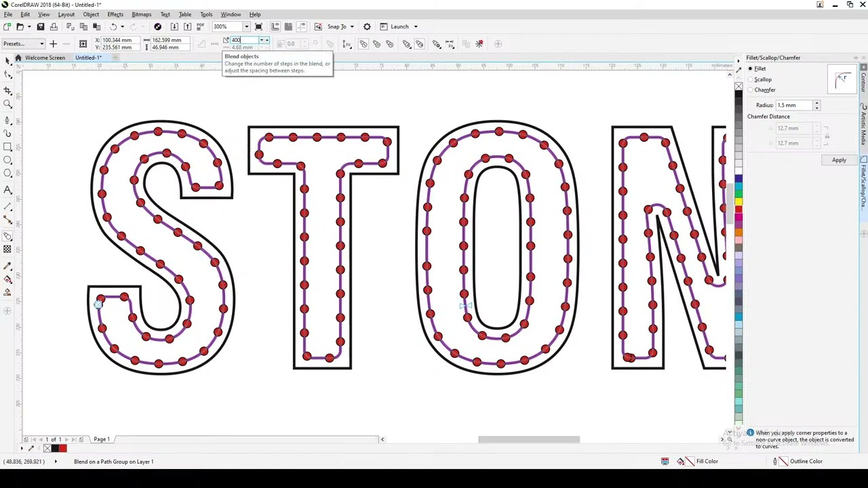Click the Print icon
The width and height of the screenshot is (868, 488).
[54, 26]
